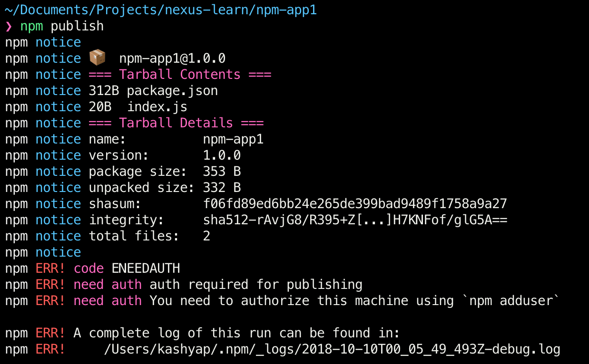This screenshot has height=364, width=589.
Task: Click the package.json file entry
Action: [x=172, y=91]
